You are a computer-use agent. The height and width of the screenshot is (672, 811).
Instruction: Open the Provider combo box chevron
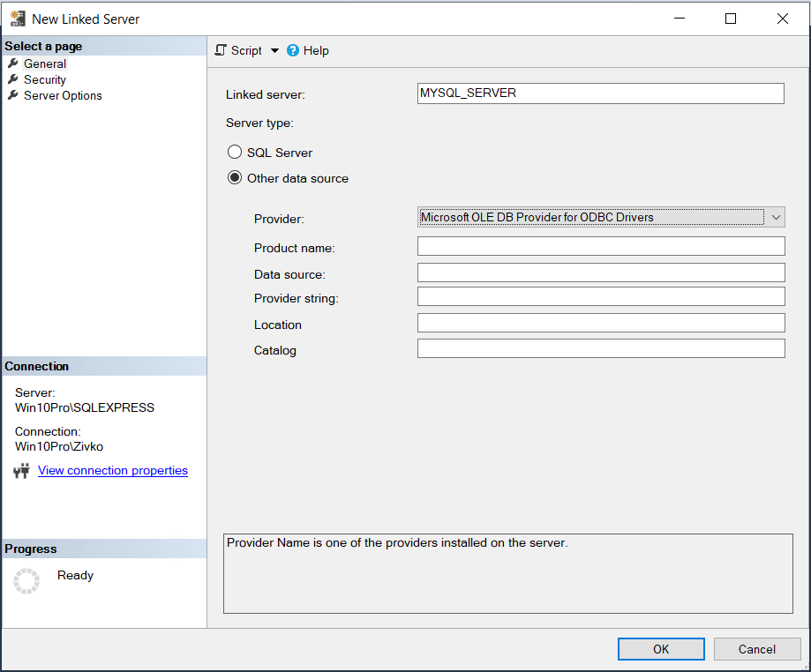click(x=775, y=217)
